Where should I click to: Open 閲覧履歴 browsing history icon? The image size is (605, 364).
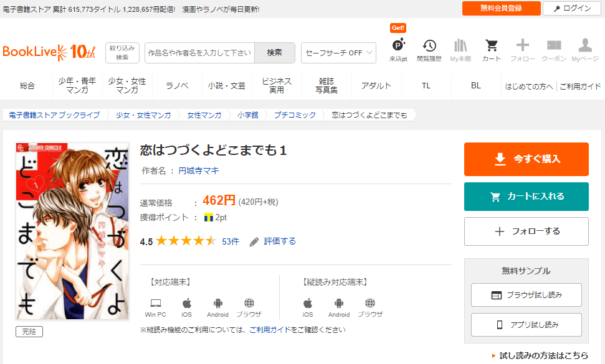429,50
